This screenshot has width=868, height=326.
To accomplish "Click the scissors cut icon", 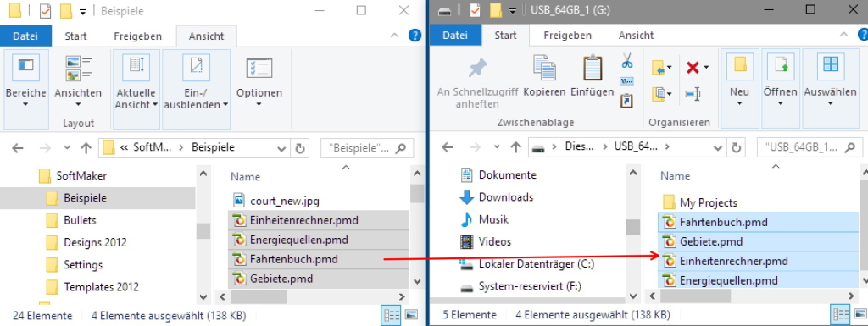I will pos(626,60).
